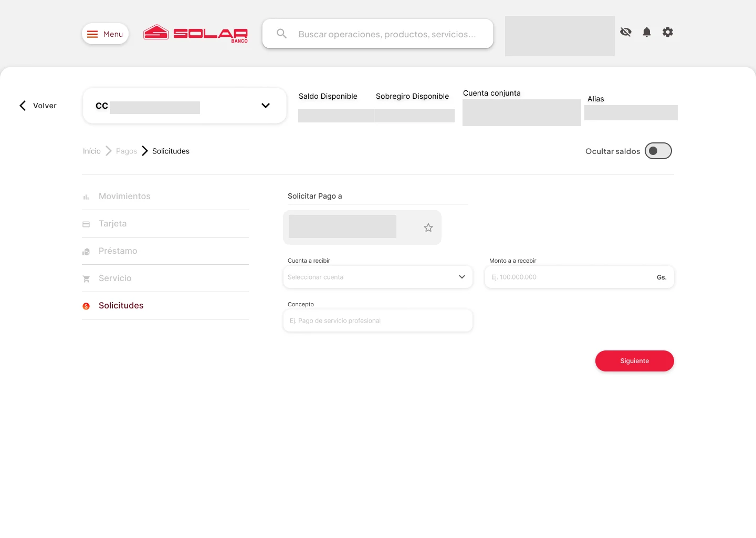This screenshot has height=538, width=756.
Task: Focus the Concepto text field
Action: (378, 320)
